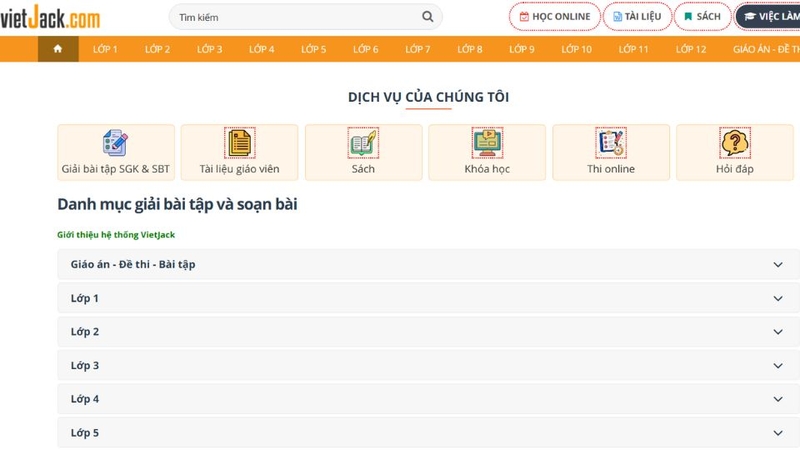Open LỚP 8 in the orange navbar
Screen dimensions: 800x450
pos(470,49)
